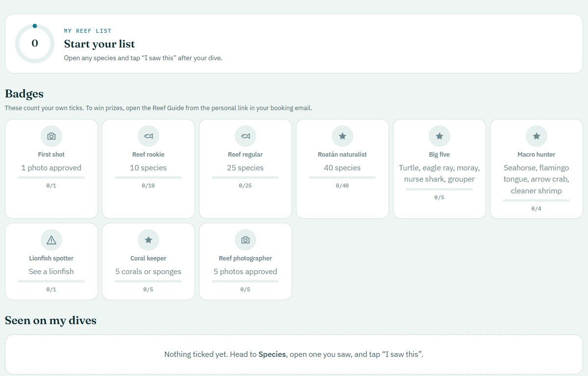The width and height of the screenshot is (588, 376).
Task: Click the 'Turtle, eagle ray, moray' description
Action: coord(440,173)
